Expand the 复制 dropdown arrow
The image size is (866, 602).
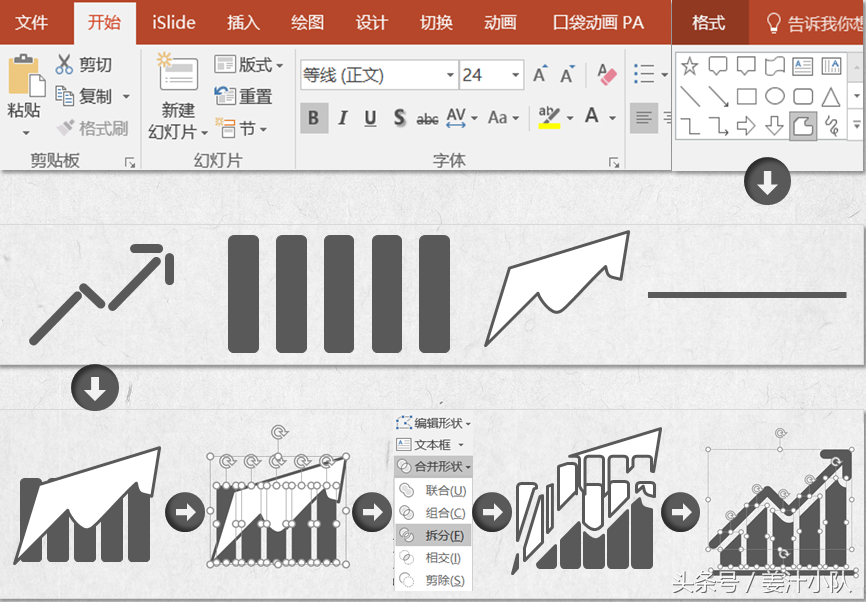(126, 97)
